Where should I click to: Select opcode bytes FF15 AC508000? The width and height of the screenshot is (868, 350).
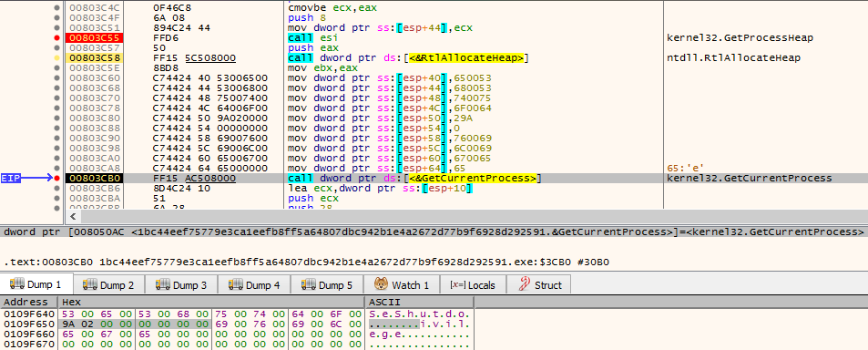point(194,178)
